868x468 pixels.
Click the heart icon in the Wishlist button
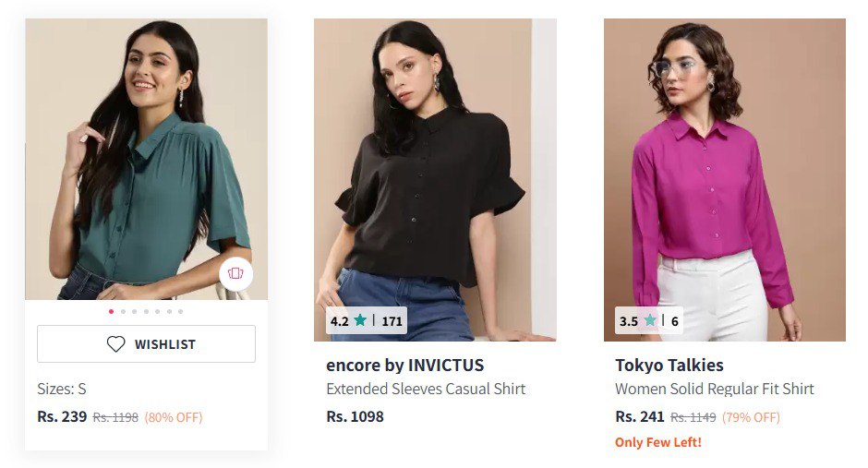point(115,344)
